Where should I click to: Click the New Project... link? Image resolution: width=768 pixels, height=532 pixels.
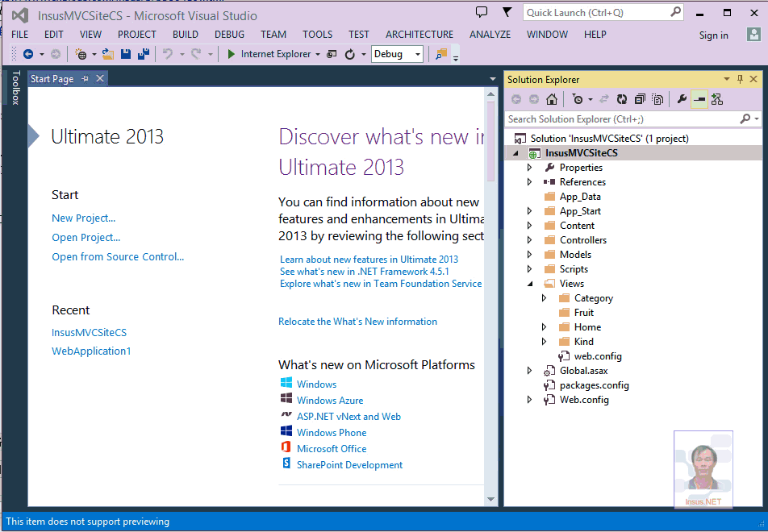84,218
